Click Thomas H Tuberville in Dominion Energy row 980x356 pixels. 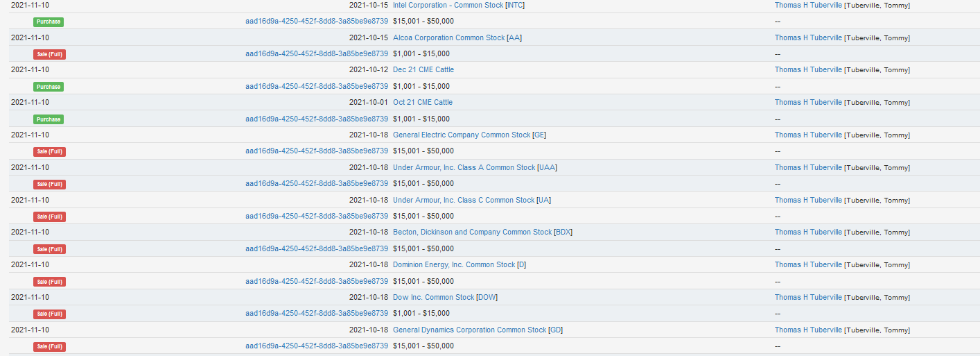click(808, 264)
